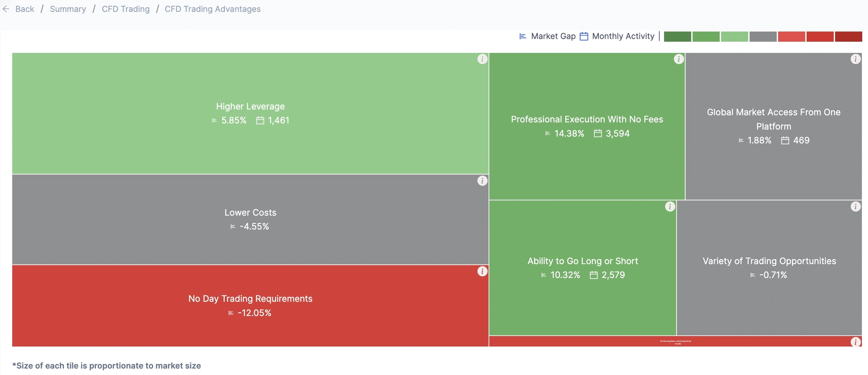Pick the medium red legend swatch
This screenshot has width=868, height=375.
click(820, 37)
